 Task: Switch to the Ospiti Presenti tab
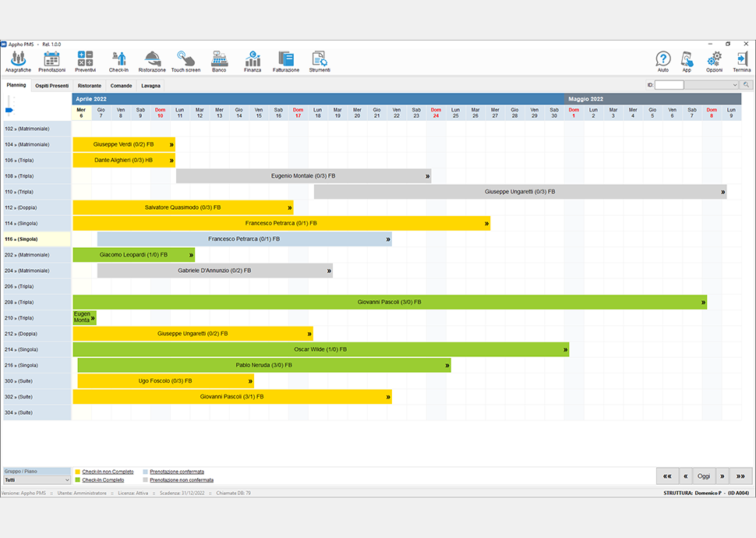51,86
